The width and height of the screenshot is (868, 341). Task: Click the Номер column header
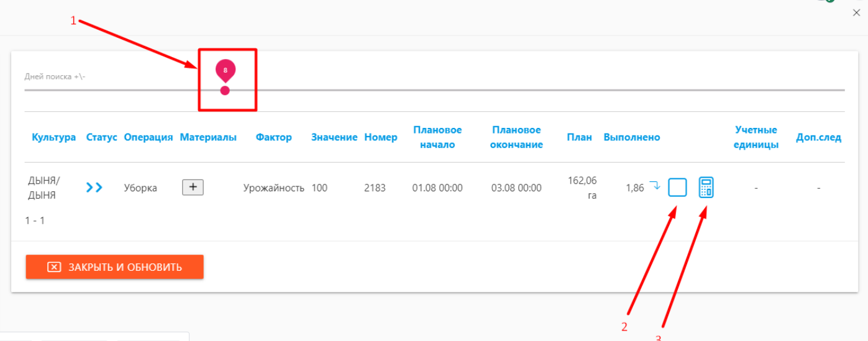tap(381, 137)
